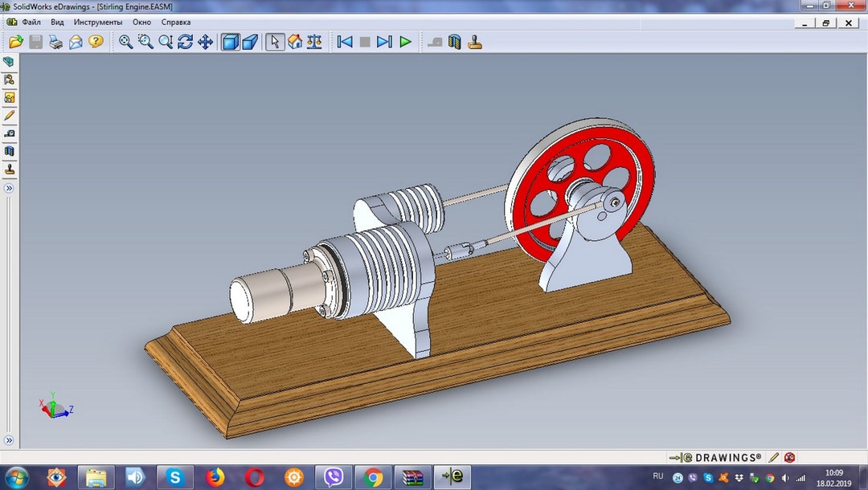Expand bottom-left double chevron button
This screenshot has height=490, width=868.
coord(9,441)
